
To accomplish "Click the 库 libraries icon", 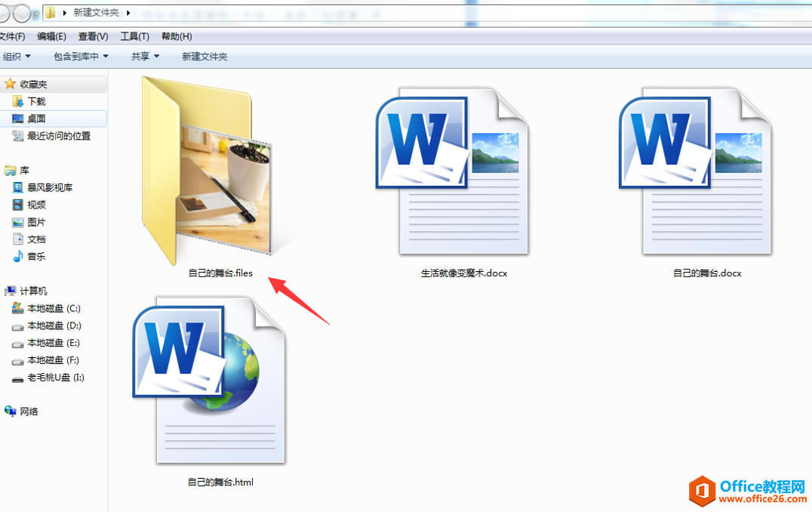I will (x=10, y=171).
